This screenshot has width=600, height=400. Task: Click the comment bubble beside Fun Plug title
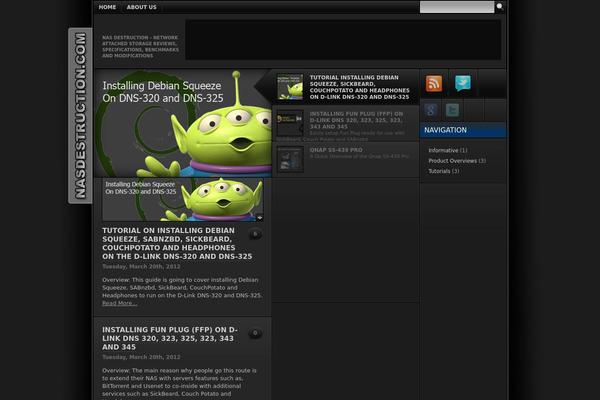pos(255,333)
